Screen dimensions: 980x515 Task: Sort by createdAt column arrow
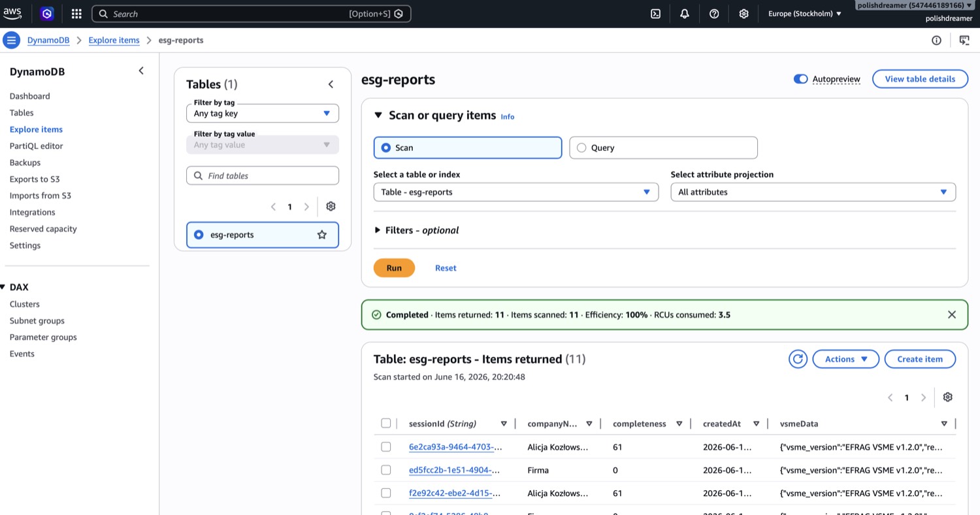756,424
